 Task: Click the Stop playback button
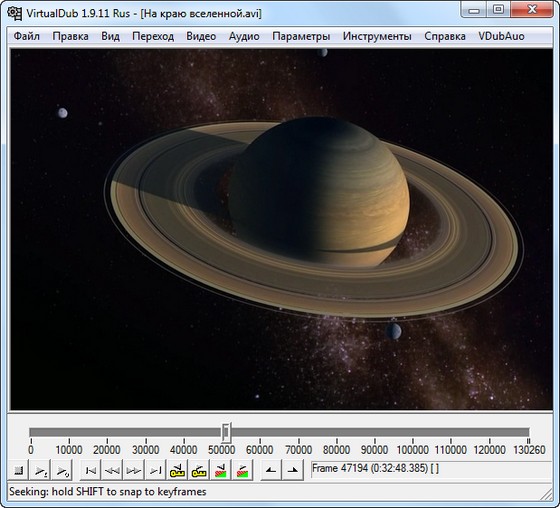click(18, 470)
